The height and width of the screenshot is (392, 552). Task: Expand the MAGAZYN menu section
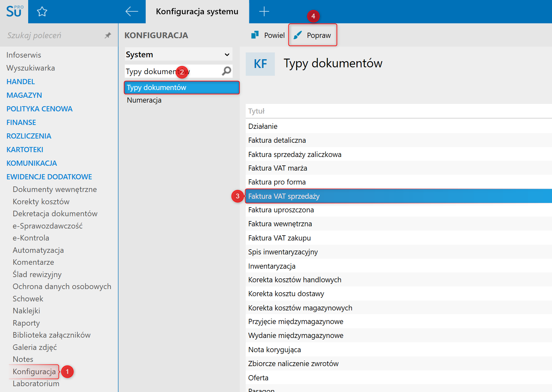coord(24,95)
